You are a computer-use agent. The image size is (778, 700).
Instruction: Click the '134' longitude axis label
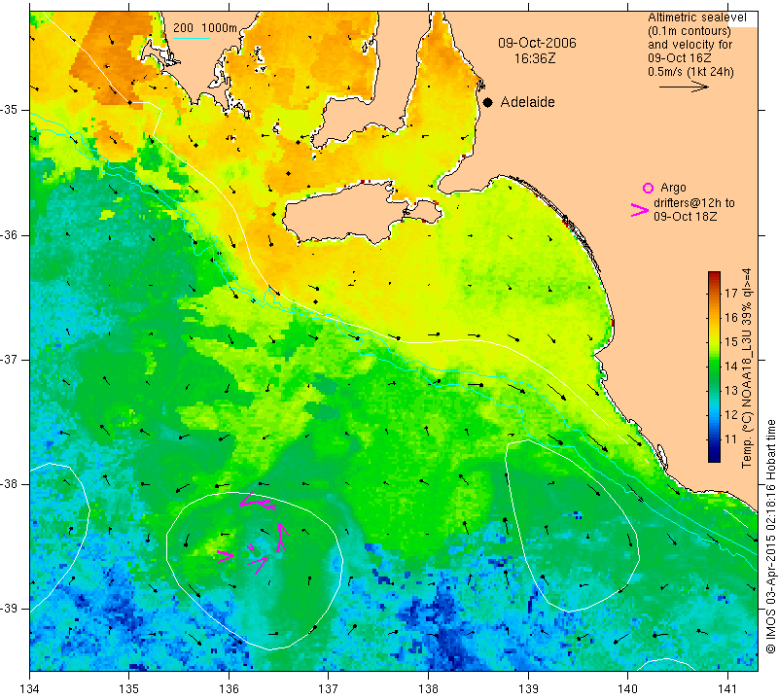pos(30,689)
